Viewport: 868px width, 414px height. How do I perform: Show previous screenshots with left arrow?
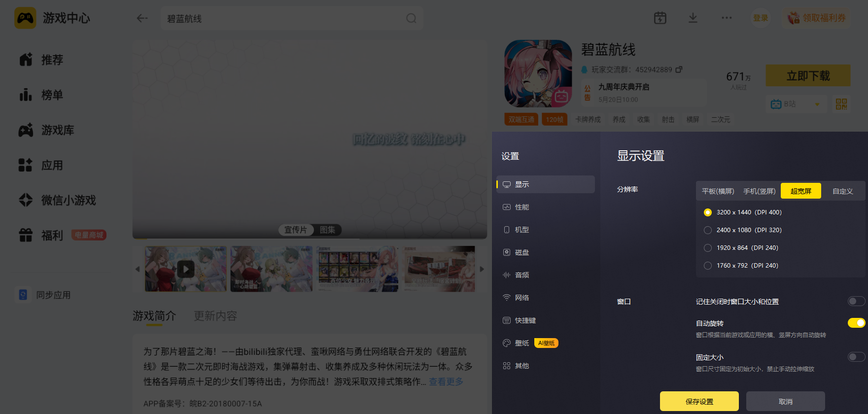[x=138, y=269]
